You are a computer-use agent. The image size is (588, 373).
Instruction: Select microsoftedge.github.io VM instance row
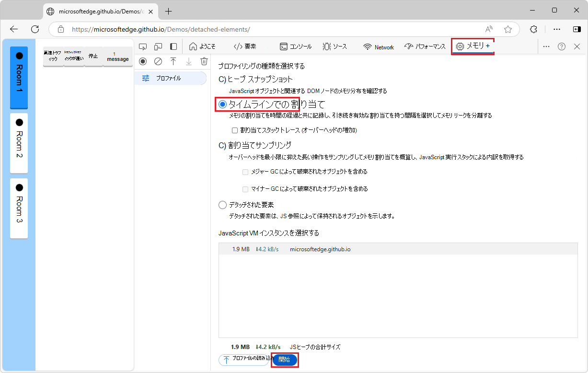[397, 249]
